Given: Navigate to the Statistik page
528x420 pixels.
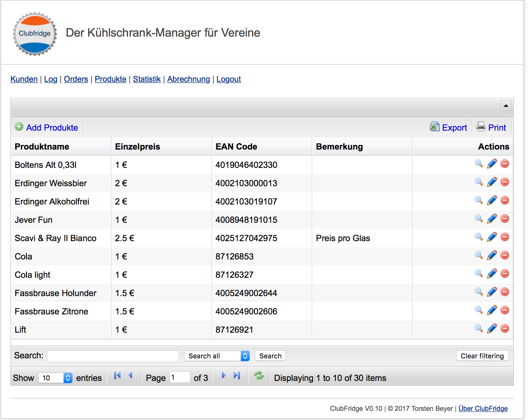Looking at the screenshot, I should coord(147,79).
